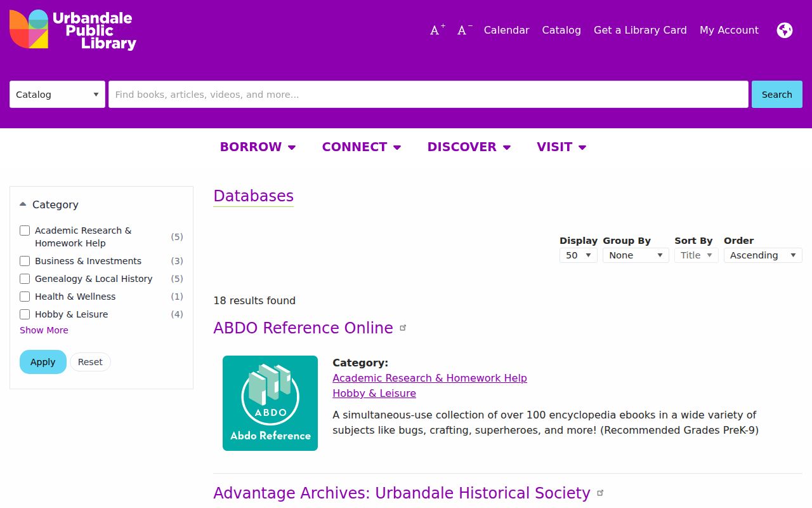Increase the font size with A+
The height and width of the screenshot is (508, 812).
point(438,30)
